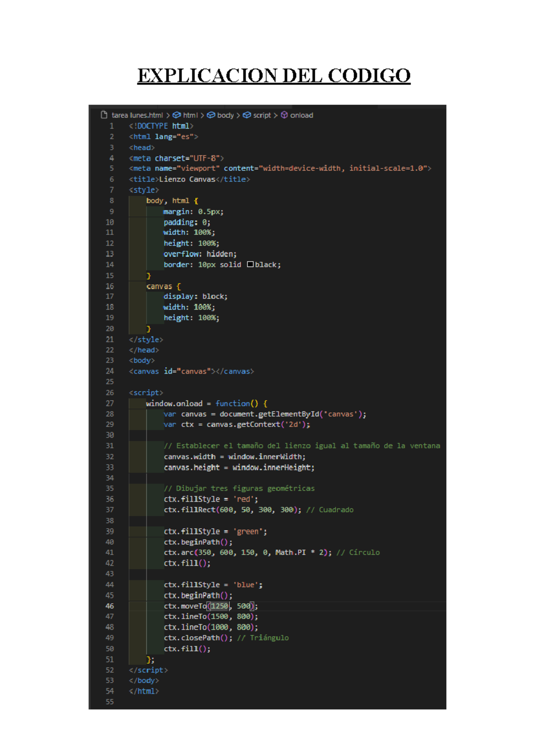Click line number 46 in the gutter
This screenshot has width=535, height=756.
(x=110, y=606)
